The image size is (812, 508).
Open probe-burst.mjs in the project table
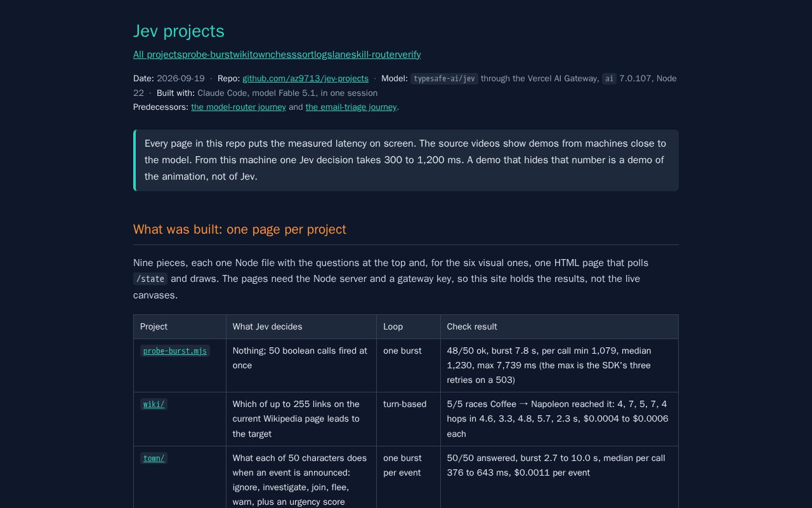click(175, 351)
